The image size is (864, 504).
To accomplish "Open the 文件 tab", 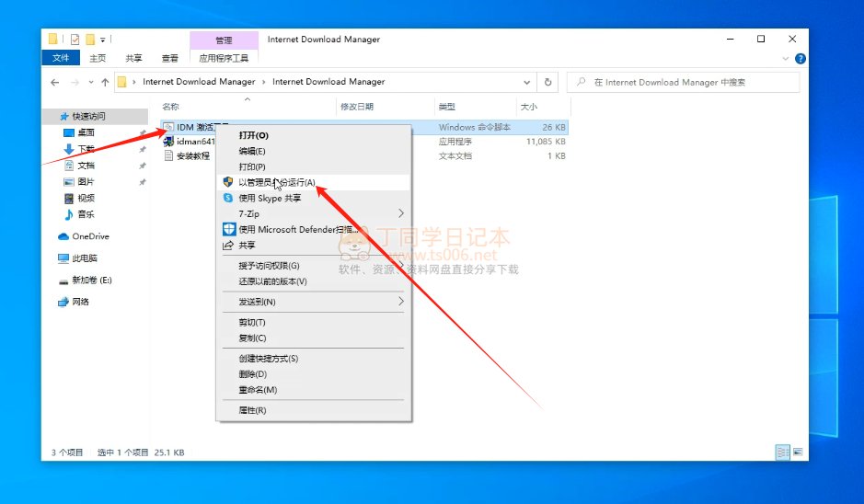I will tap(61, 58).
